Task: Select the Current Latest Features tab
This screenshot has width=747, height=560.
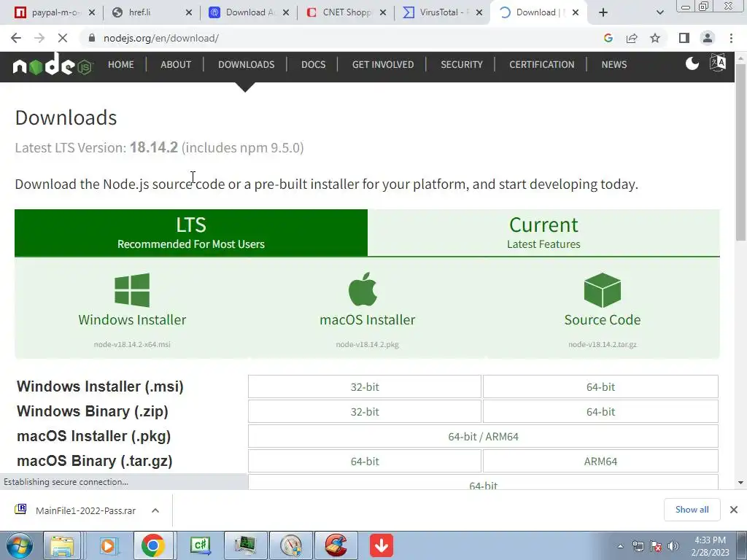Action: pyautogui.click(x=543, y=233)
